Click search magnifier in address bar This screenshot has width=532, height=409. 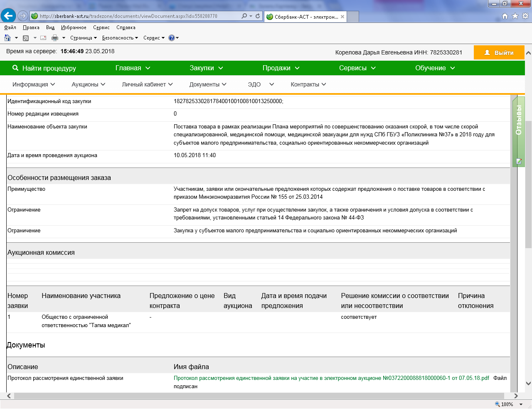click(244, 16)
